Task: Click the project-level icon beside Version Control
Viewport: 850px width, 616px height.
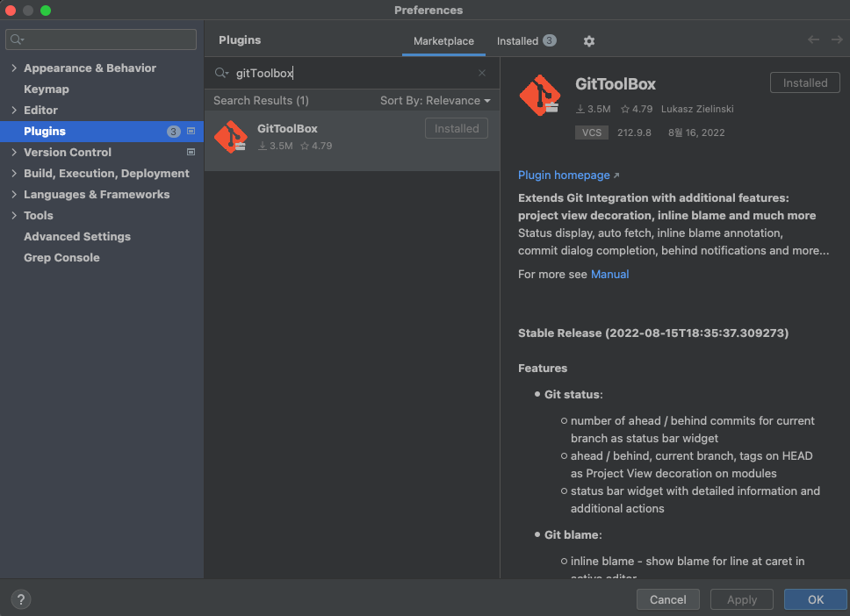Action: [191, 152]
